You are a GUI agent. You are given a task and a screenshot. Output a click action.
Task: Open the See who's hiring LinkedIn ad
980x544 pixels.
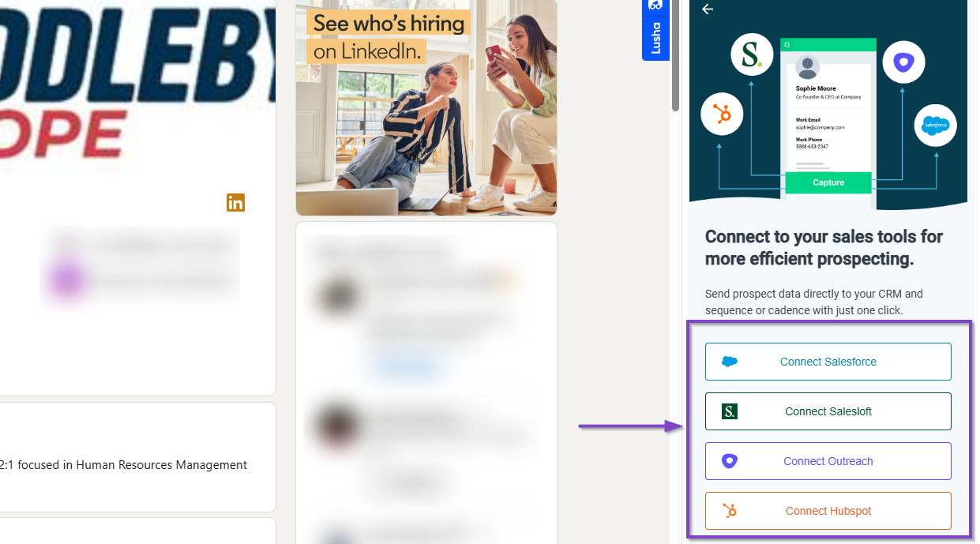[426, 107]
